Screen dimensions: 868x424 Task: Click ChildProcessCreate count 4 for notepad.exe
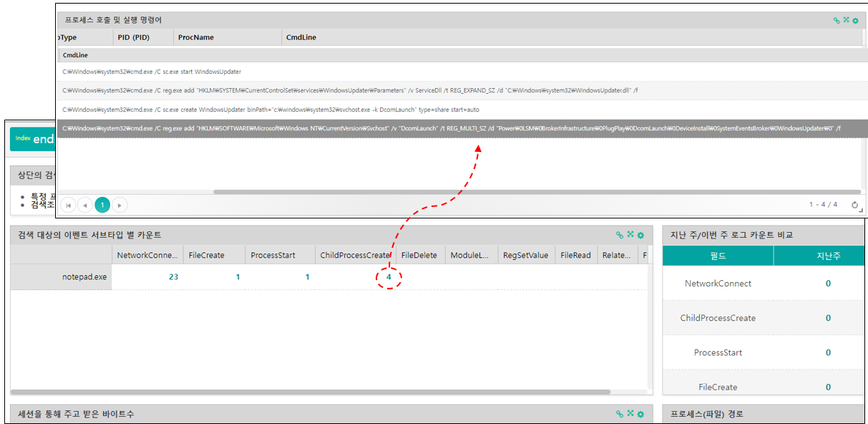(x=389, y=276)
